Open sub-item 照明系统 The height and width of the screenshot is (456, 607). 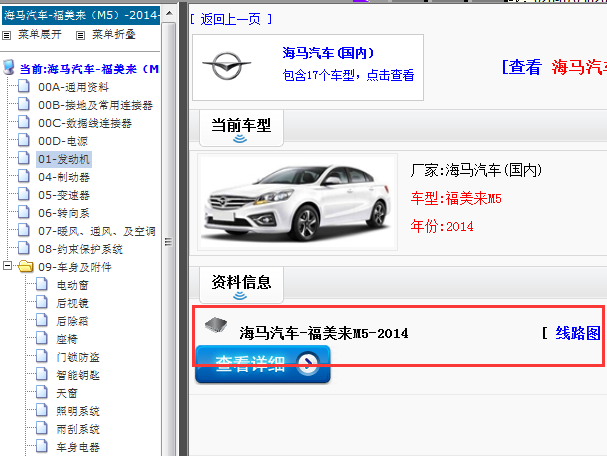point(78,411)
